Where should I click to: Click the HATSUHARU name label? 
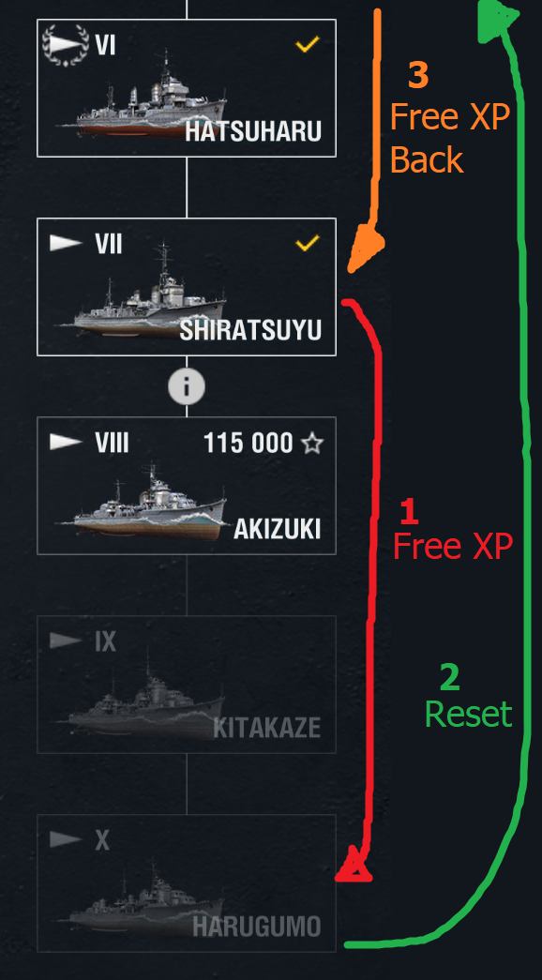coord(253,132)
